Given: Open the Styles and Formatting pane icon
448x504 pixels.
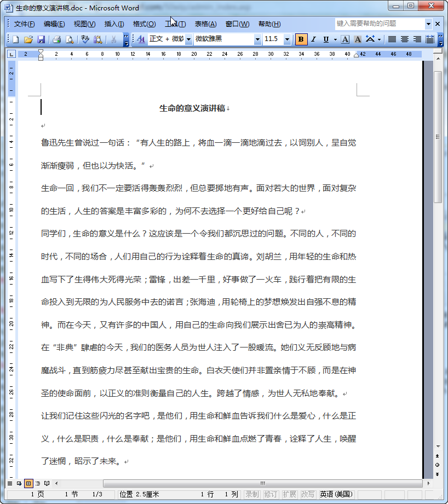Looking at the screenshot, I should tap(141, 39).
